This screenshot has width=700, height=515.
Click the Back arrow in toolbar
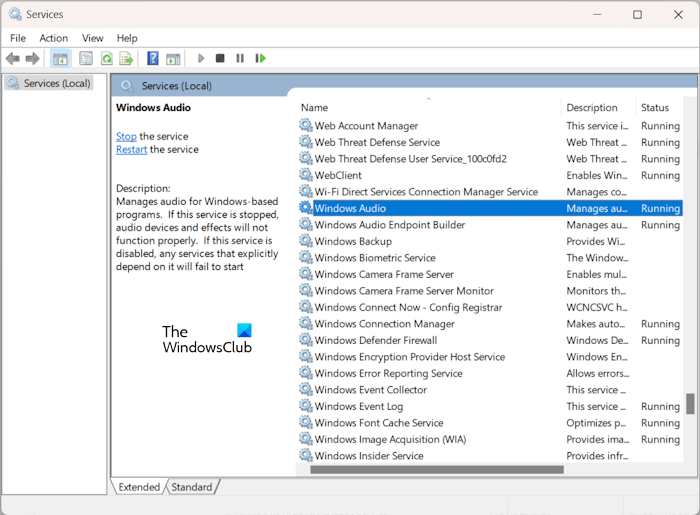pyautogui.click(x=13, y=59)
